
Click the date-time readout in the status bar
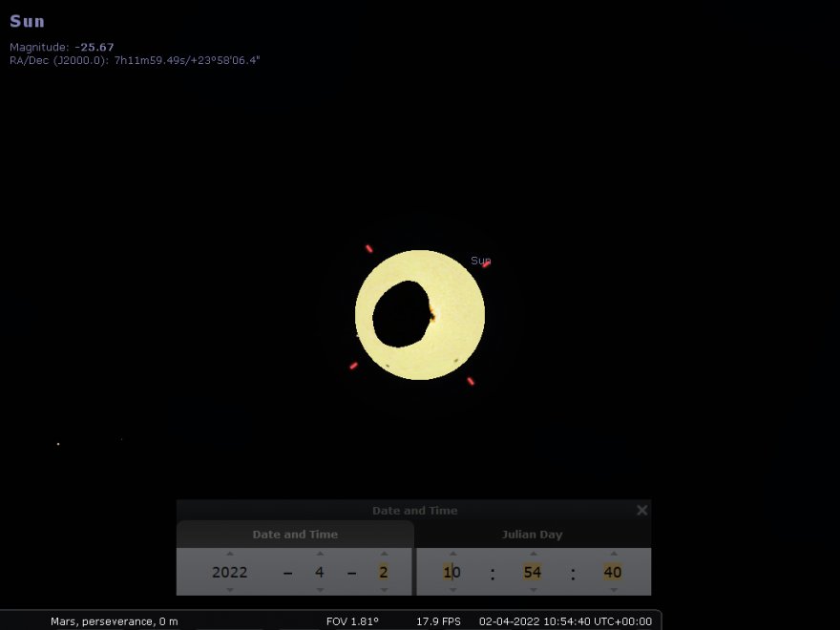[565, 621]
